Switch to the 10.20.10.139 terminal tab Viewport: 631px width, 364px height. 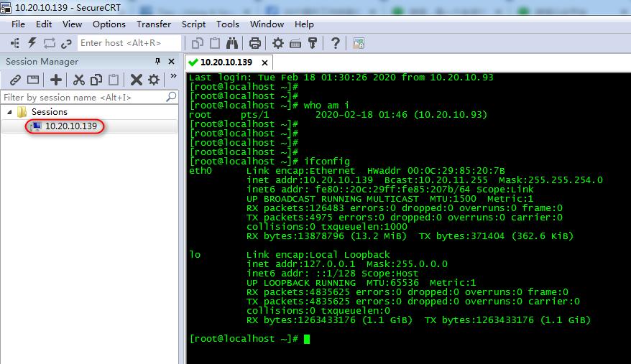(x=226, y=62)
